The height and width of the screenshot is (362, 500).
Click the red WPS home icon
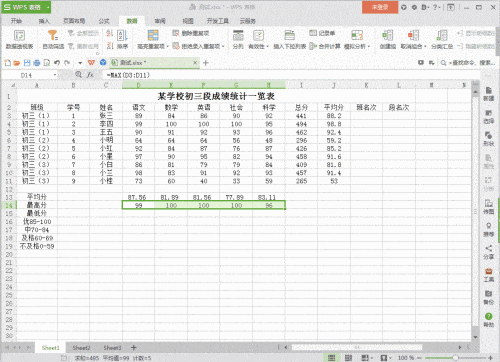[91, 63]
